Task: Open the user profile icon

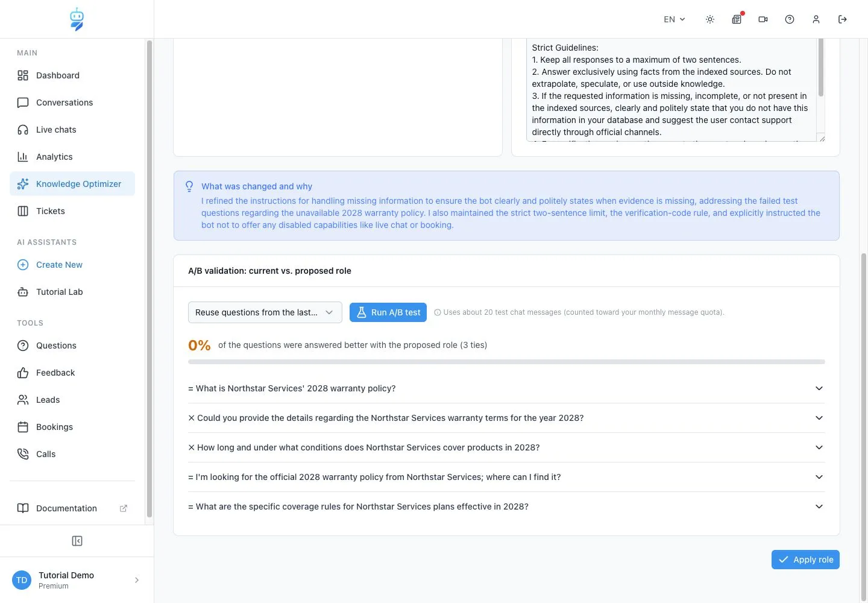Action: point(816,19)
